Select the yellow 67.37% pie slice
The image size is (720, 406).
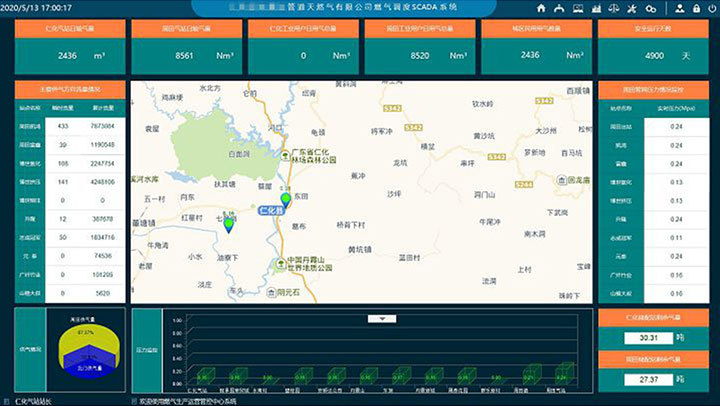tap(89, 337)
